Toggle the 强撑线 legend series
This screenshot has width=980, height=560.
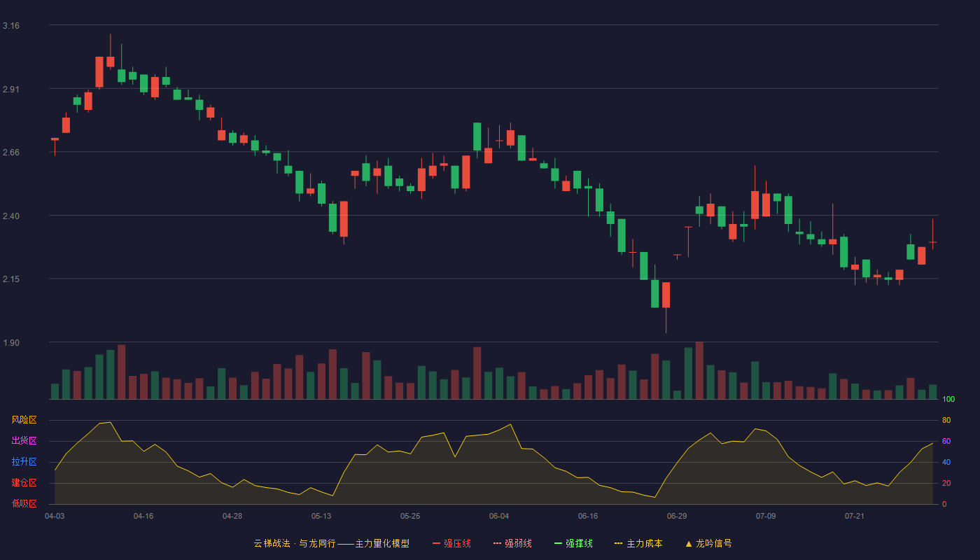point(573,543)
